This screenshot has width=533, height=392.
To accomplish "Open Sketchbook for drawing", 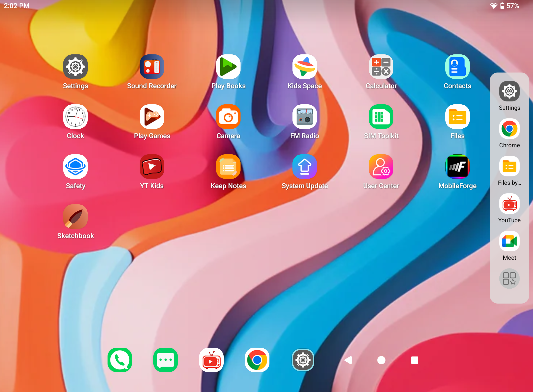I will coord(75,217).
